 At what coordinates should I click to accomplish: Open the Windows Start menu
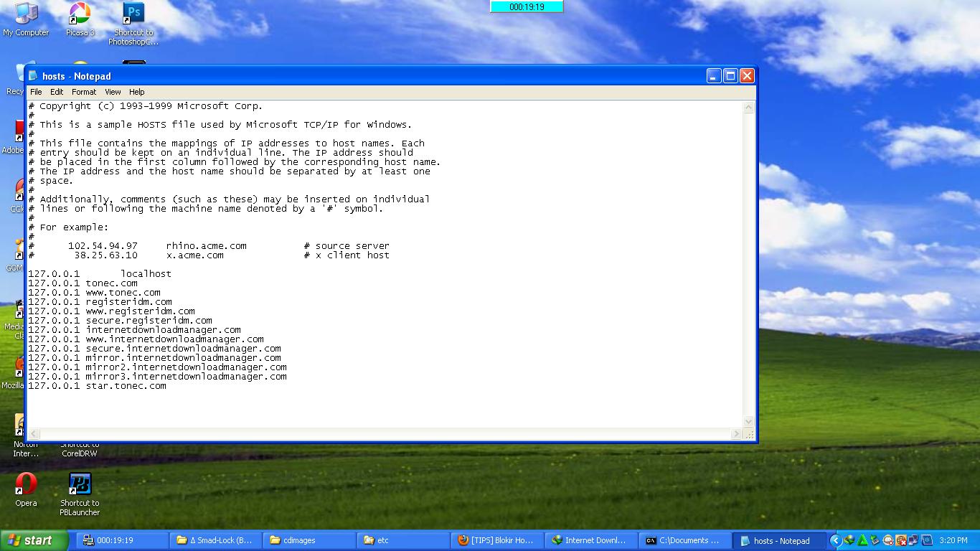click(34, 540)
